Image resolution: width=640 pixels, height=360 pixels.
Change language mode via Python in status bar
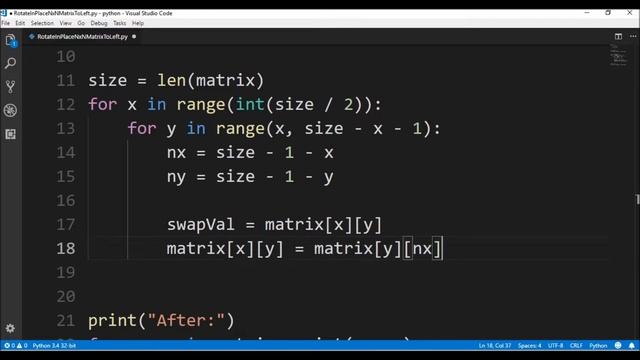(x=598, y=345)
